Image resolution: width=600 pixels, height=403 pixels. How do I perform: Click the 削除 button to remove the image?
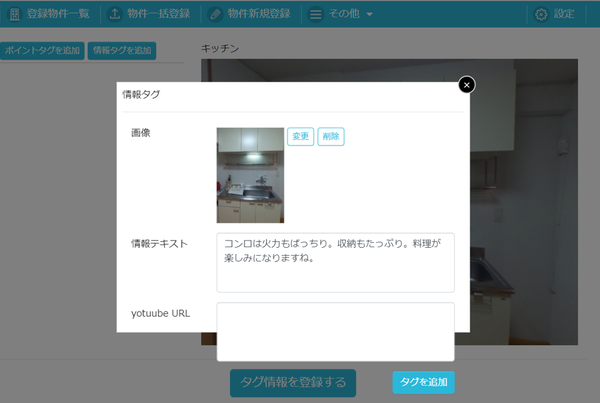coord(331,137)
